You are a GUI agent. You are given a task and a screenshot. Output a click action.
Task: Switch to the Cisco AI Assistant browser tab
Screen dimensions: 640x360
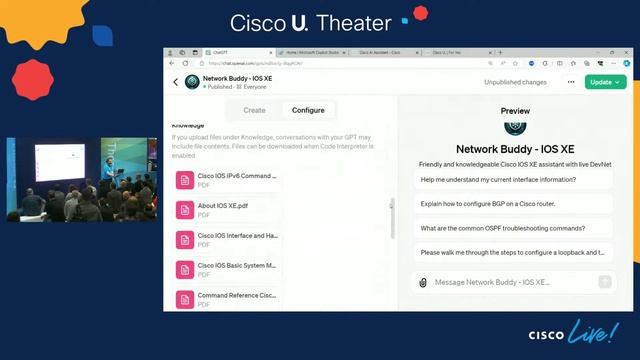pyautogui.click(x=384, y=53)
